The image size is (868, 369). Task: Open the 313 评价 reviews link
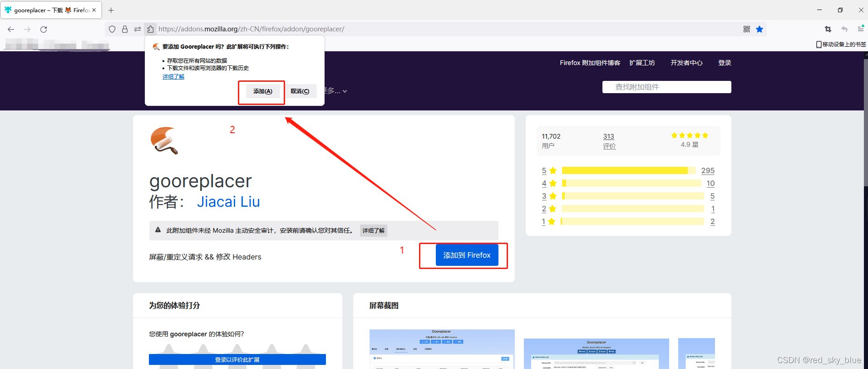[x=609, y=141]
